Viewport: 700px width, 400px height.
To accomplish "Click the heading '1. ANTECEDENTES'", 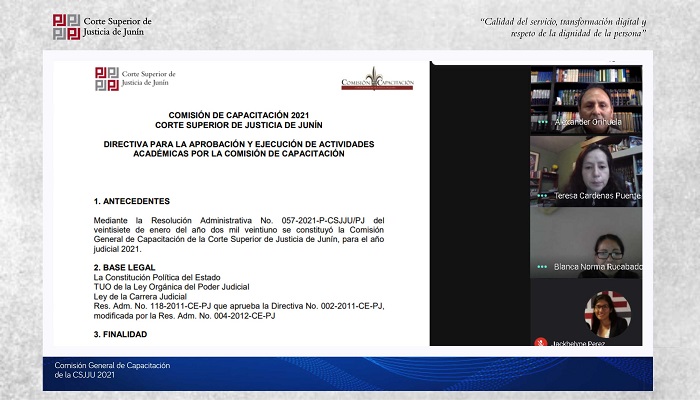I will (132, 201).
